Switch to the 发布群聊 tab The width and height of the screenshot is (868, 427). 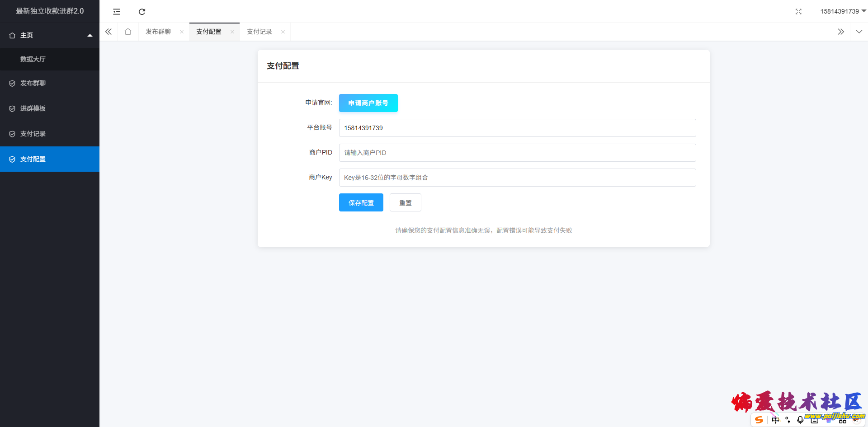click(158, 32)
